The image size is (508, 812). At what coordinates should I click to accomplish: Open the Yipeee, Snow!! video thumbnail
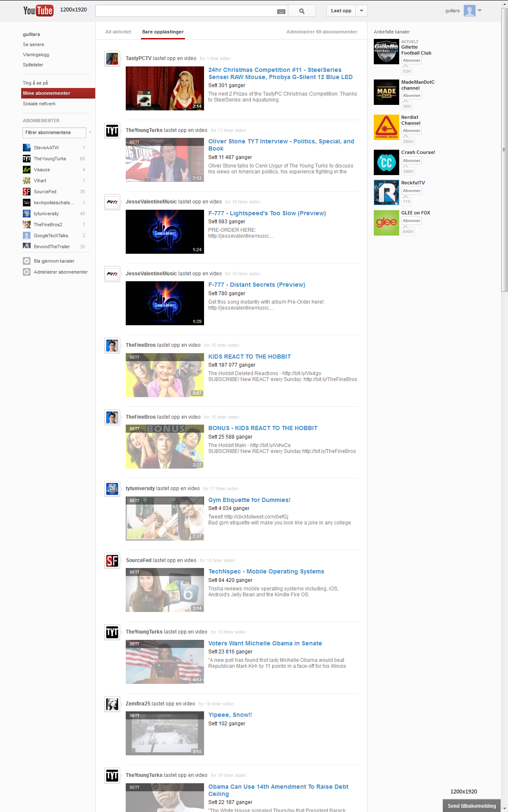pyautogui.click(x=165, y=733)
